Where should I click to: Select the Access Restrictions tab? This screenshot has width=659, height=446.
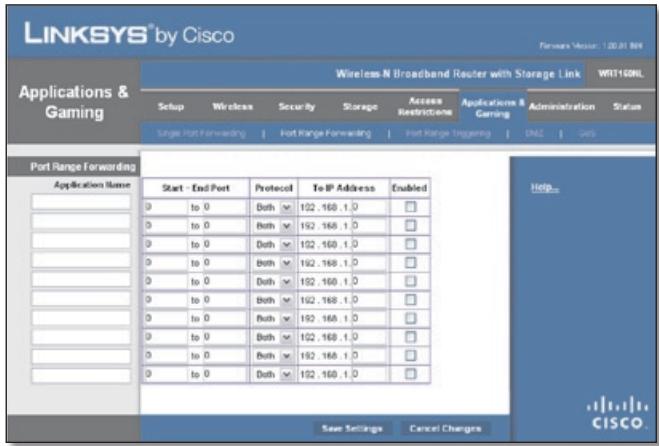pyautogui.click(x=425, y=107)
